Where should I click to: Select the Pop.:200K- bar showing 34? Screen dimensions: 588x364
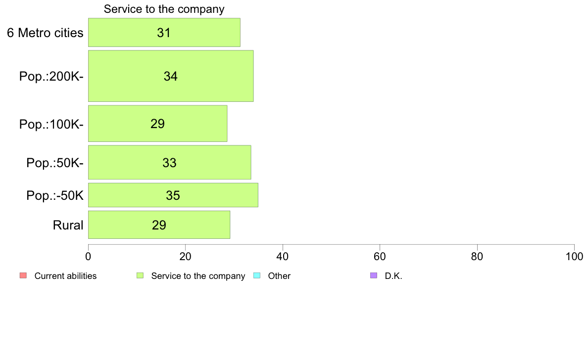coord(171,76)
